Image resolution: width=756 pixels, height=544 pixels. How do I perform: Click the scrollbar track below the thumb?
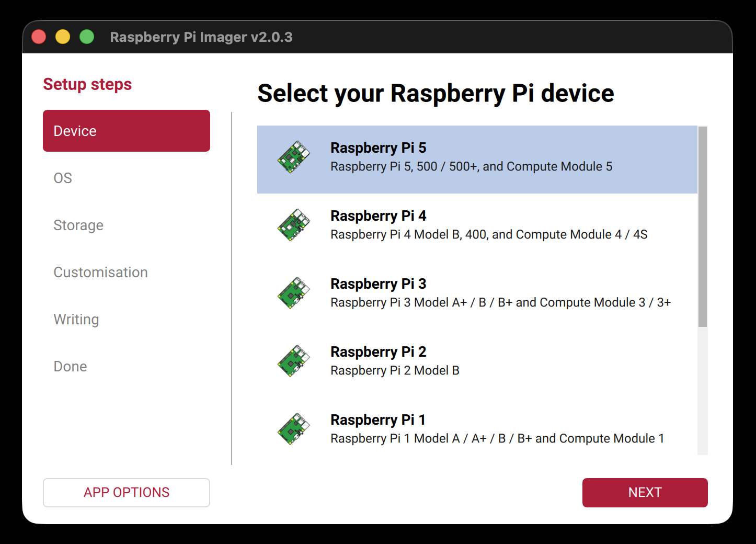703,391
